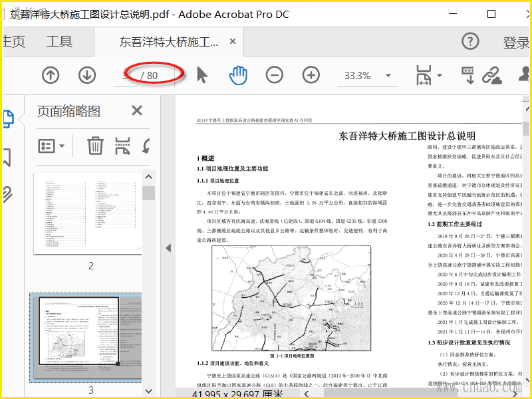Open the attachments paperclip icon
The height and width of the screenshot is (399, 532).
[7, 194]
